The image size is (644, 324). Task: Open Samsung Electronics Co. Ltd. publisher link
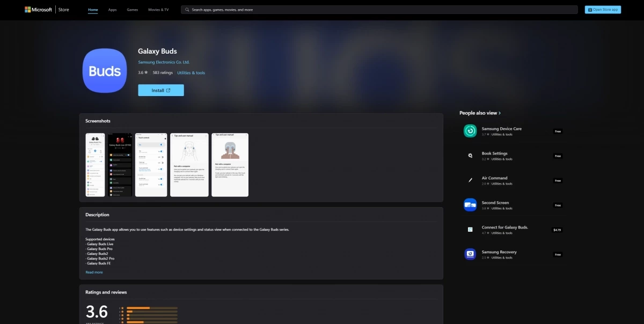[164, 62]
